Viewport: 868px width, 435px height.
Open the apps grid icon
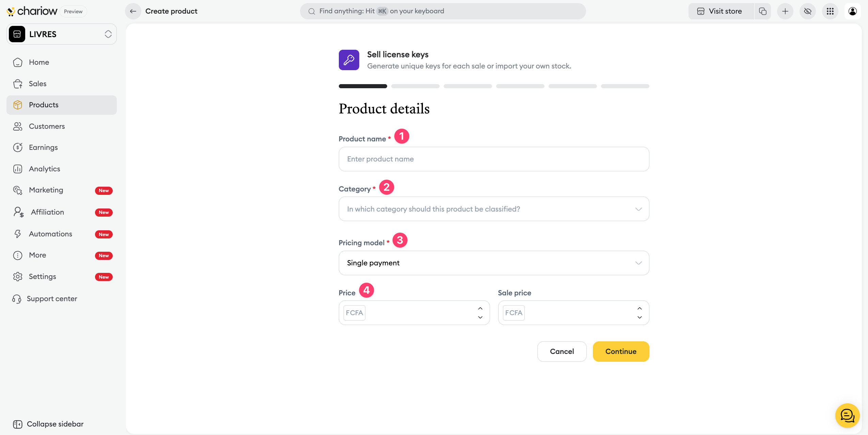coord(830,11)
